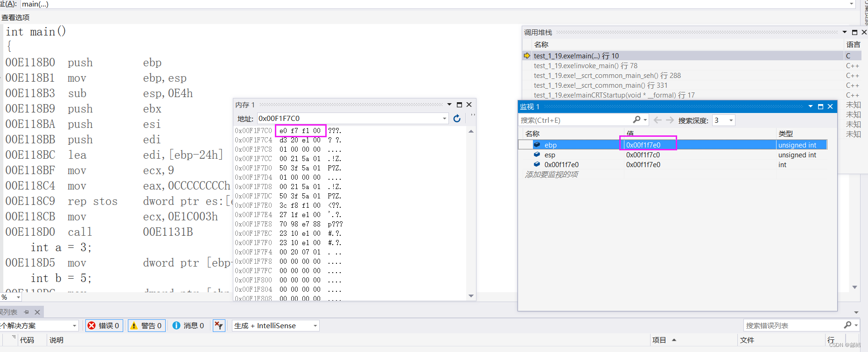This screenshot has height=352, width=868.
Task: Click the Type column header in Watch 1
Action: pyautogui.click(x=785, y=134)
